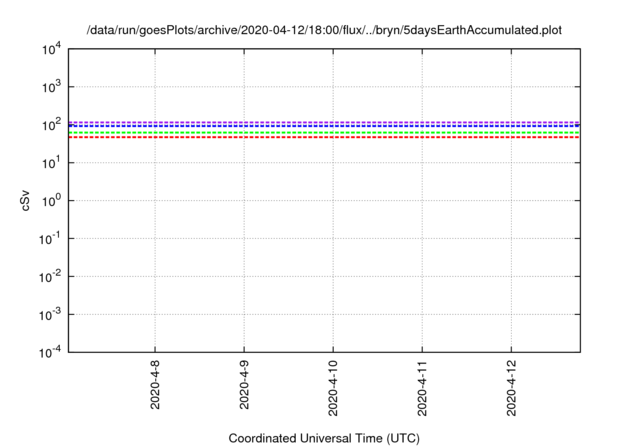This screenshot has width=640, height=448.
Task: Click the Coordinated Universal Time (UTC) label
Action: pyautogui.click(x=324, y=439)
